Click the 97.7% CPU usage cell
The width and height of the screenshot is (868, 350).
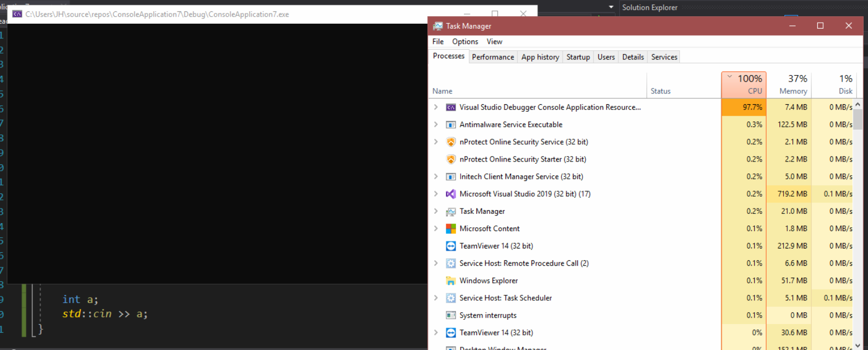coord(744,107)
